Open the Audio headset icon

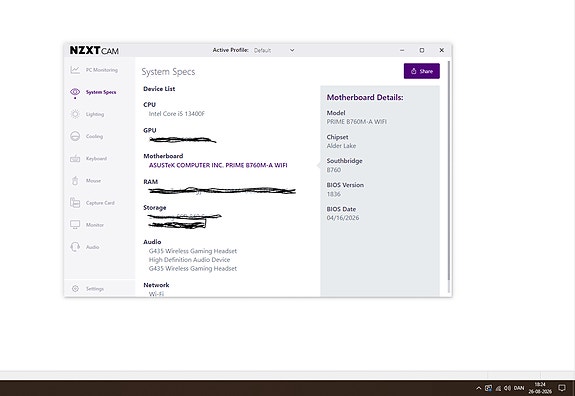(x=75, y=247)
